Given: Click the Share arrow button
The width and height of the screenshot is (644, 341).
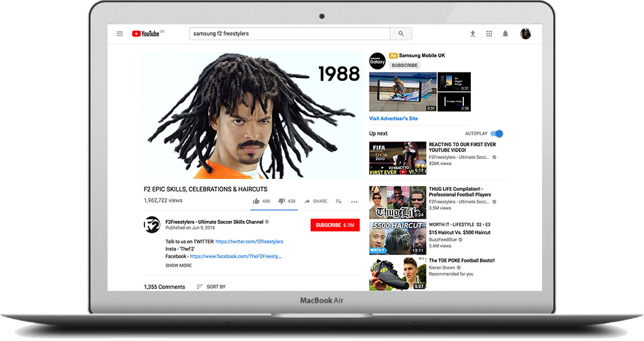Looking at the screenshot, I should tap(315, 201).
